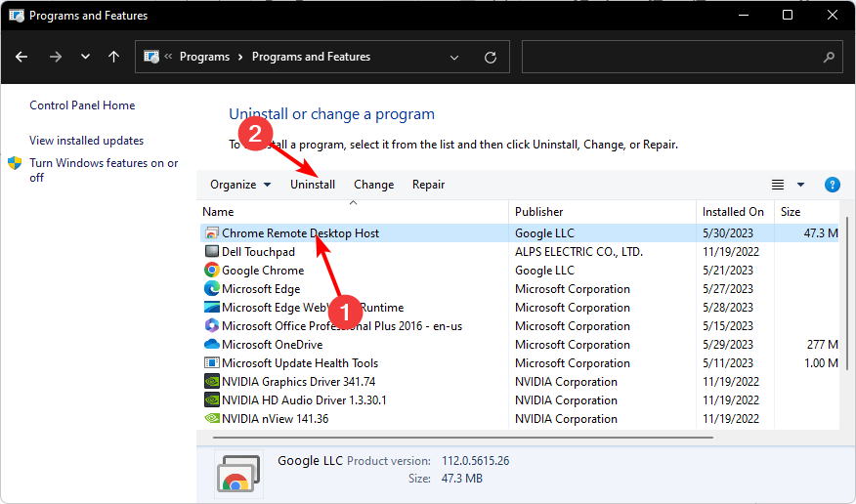Click NVIDIA HD Audio Driver icon
Screen dimensions: 856x504
(x=211, y=399)
